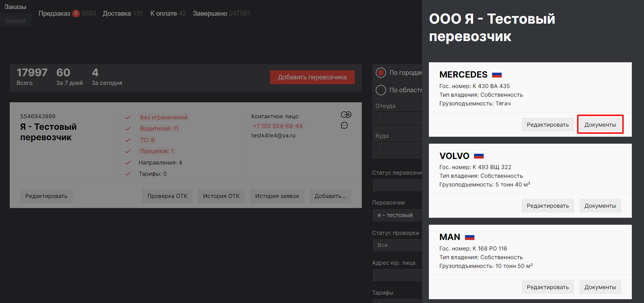Click the 4 За сегодня counter

click(107, 77)
